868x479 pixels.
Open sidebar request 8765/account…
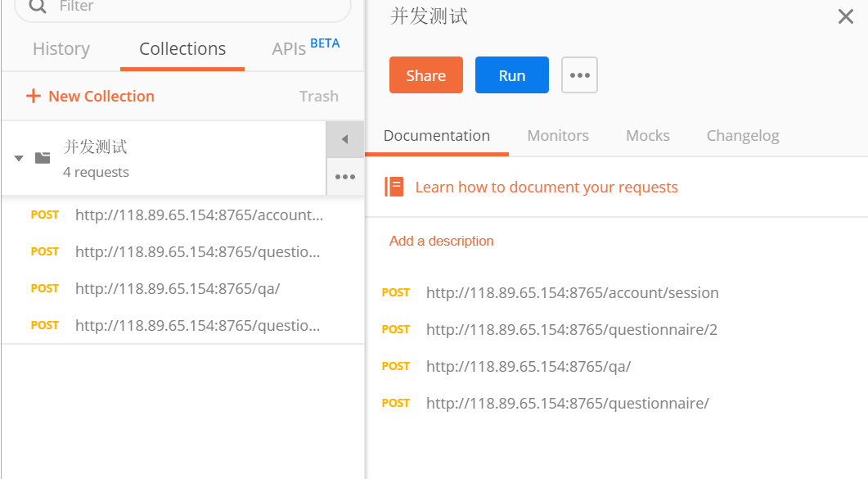pyautogui.click(x=182, y=215)
